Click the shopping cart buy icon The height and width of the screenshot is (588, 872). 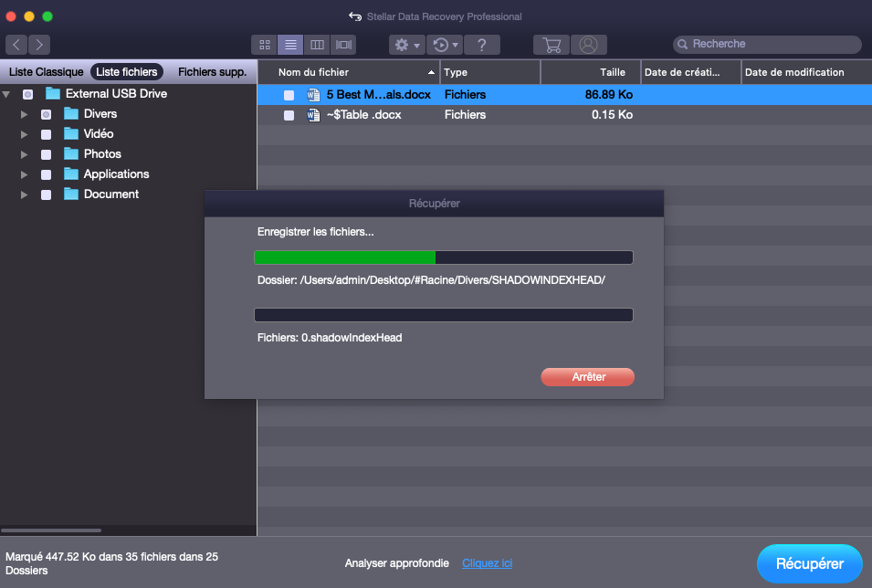(551, 45)
